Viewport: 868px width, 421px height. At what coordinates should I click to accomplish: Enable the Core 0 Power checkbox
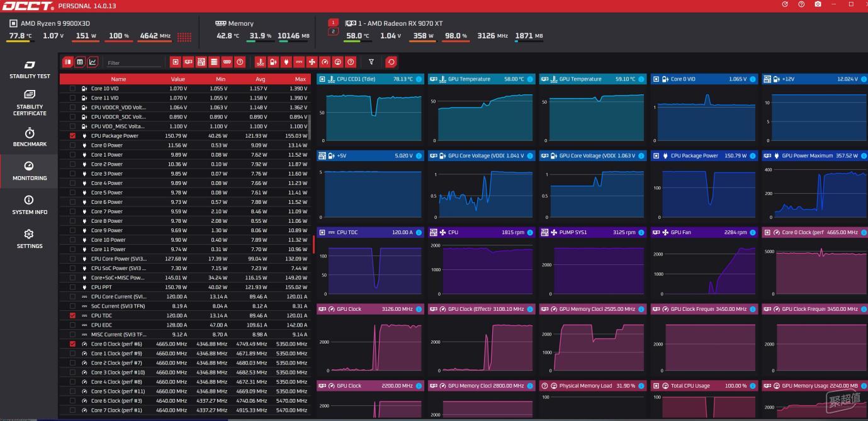coord(72,145)
